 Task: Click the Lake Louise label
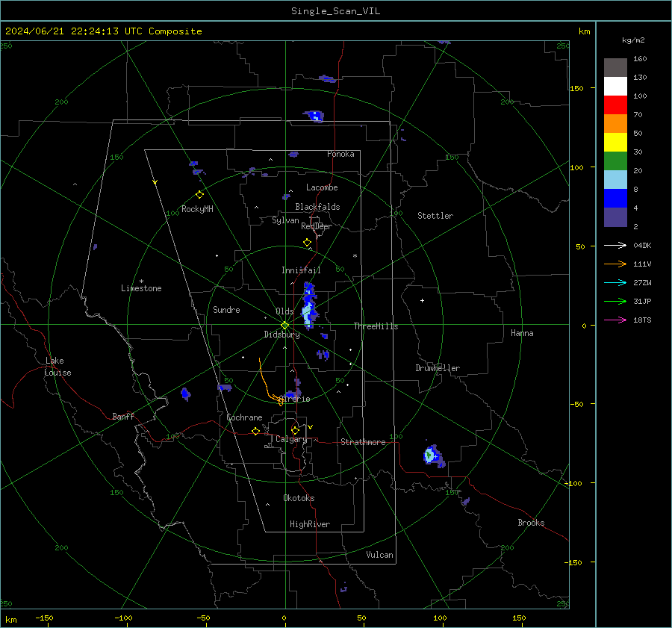click(x=57, y=367)
